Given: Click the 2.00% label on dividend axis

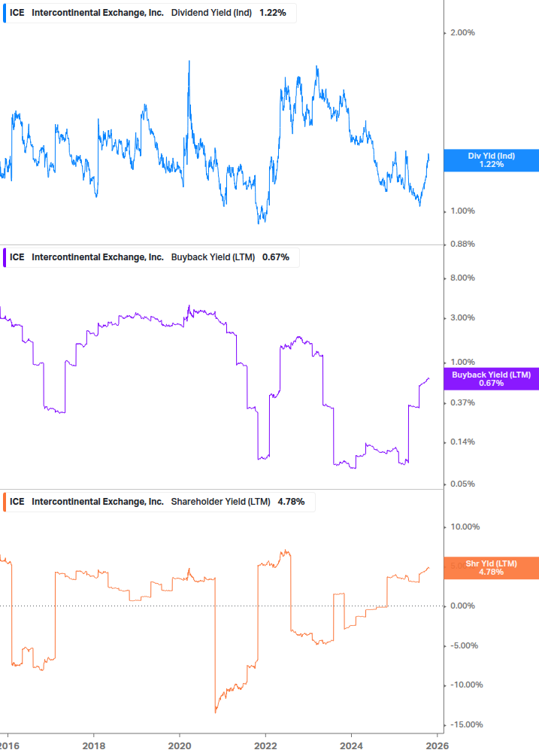Looking at the screenshot, I should 462,32.
